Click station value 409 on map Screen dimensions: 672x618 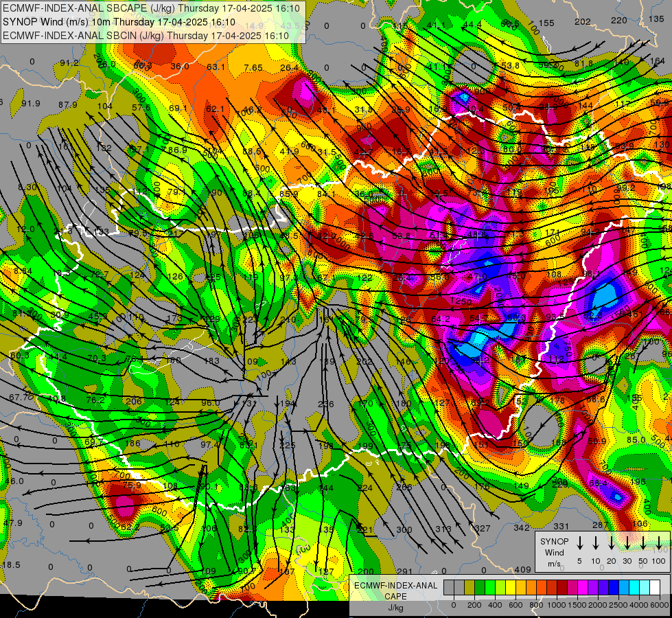point(522,569)
